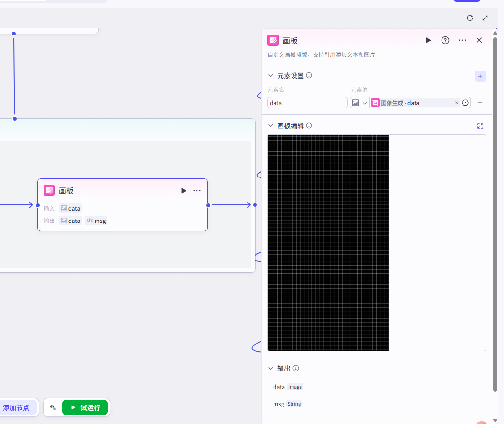Viewport: 504px width, 424px height.
Task: Clear the 图像生成 · data reference
Action: 456,103
